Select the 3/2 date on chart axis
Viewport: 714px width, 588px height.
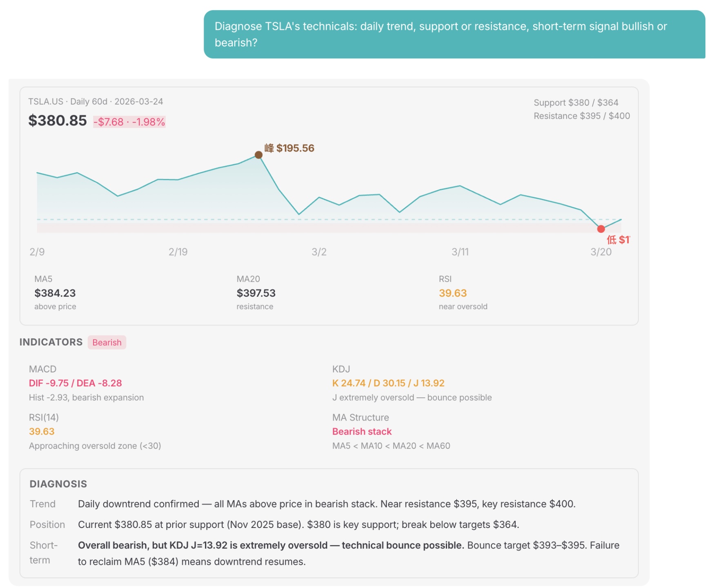pyautogui.click(x=319, y=252)
